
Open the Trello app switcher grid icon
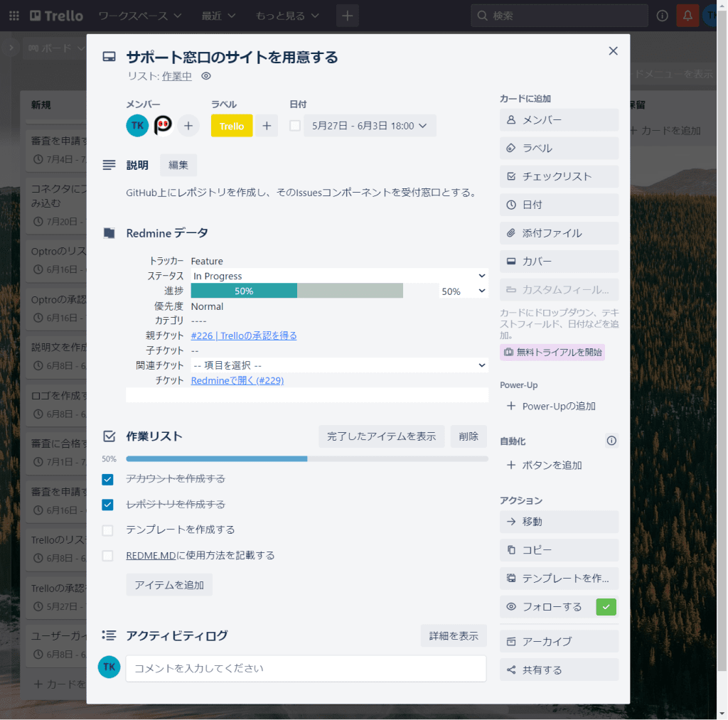[x=14, y=16]
